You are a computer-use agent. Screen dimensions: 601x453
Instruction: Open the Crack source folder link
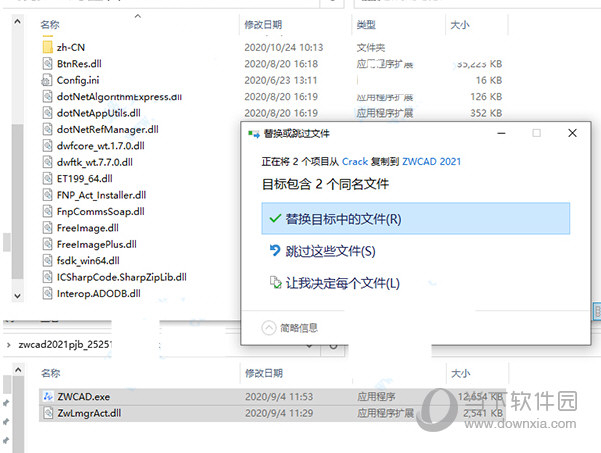coord(355,162)
